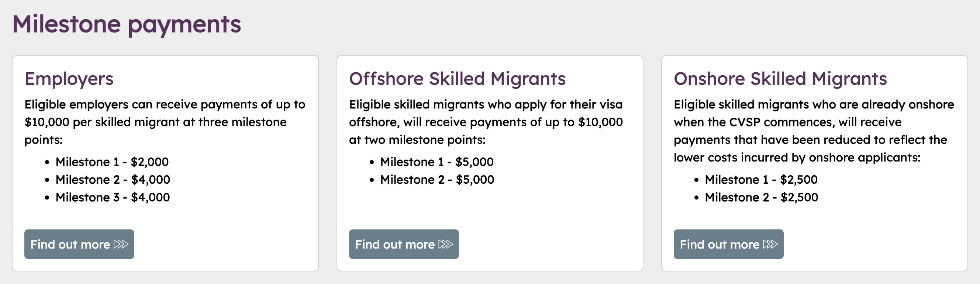
Task: Click the Milestone 3 - $4,000 list item
Action: coord(113,197)
